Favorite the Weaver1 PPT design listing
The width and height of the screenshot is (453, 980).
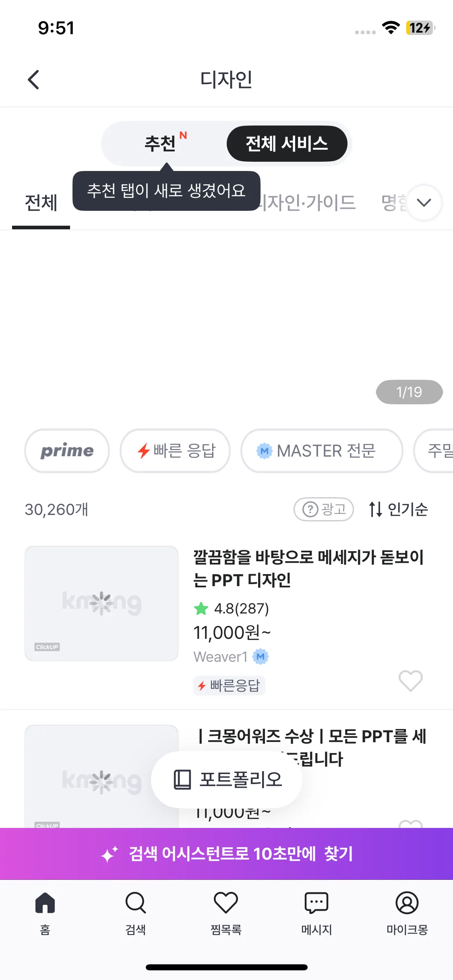pyautogui.click(x=410, y=681)
